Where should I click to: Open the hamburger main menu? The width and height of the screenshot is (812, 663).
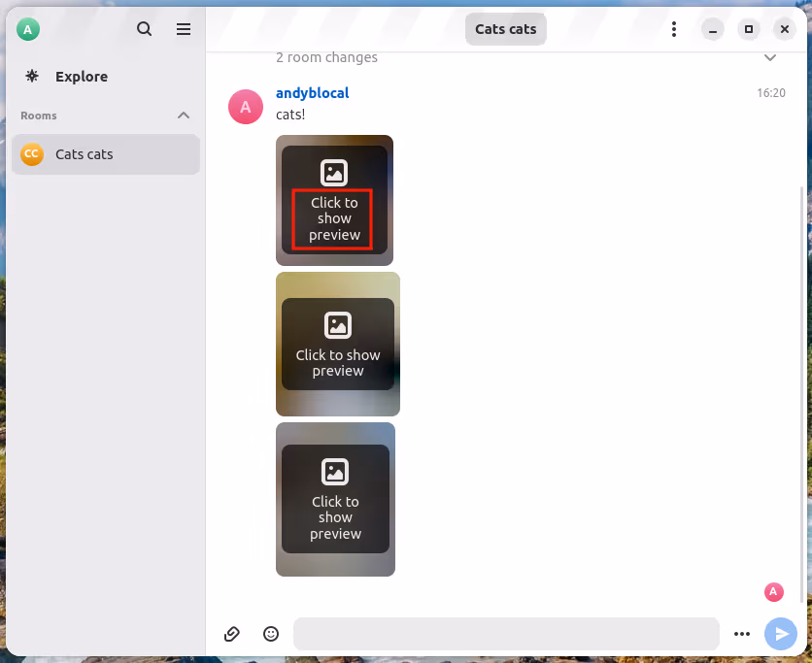coord(184,29)
